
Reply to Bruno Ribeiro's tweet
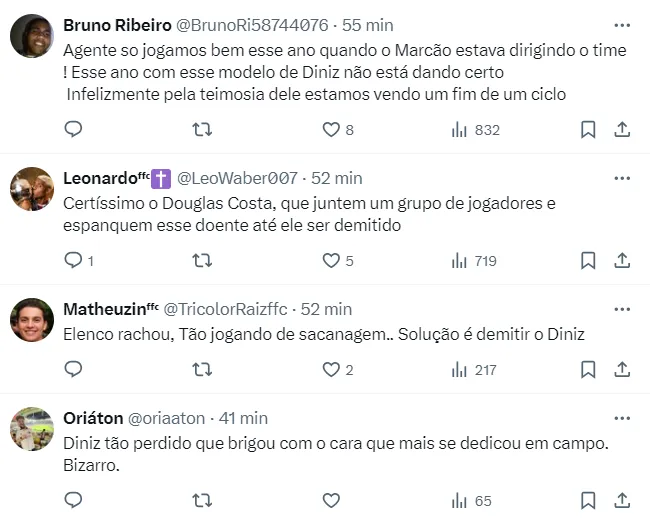[73, 129]
